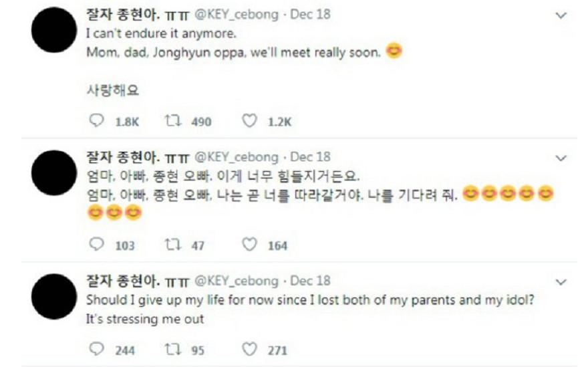Image resolution: width=588 pixels, height=367 pixels.
Task: Click the reply icon showing 103
Action: tap(97, 245)
